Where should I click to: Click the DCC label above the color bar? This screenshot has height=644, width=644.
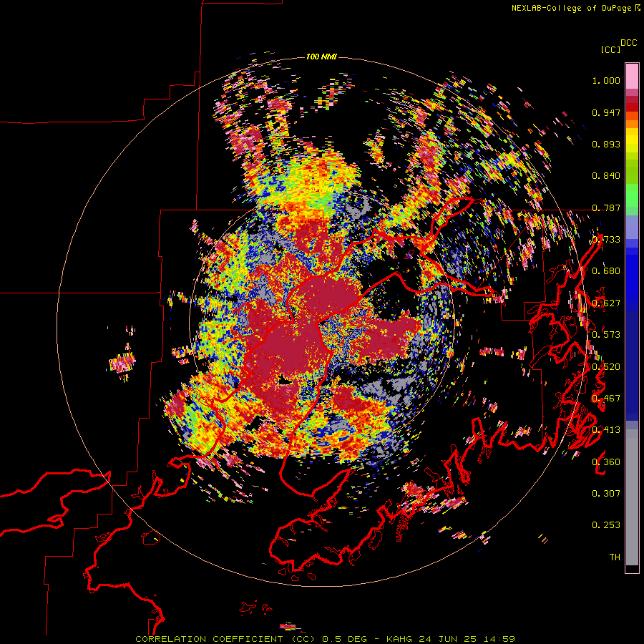tap(628, 43)
